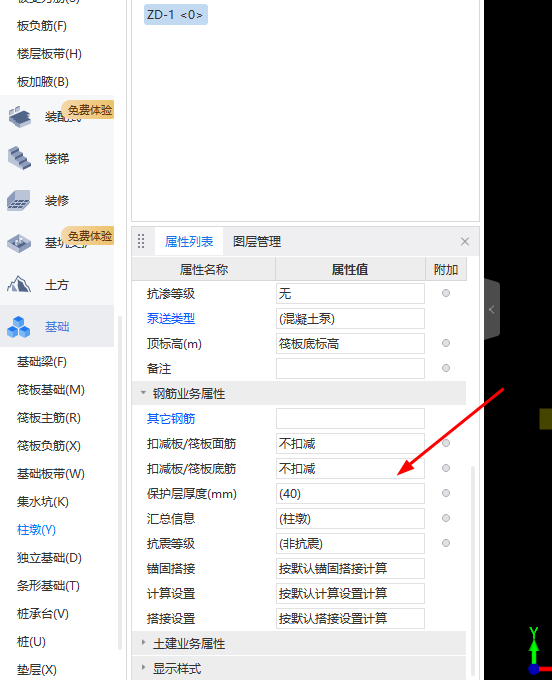Select 板加腋(B) in the sidebar
Viewport: 552px width, 680px height.
point(42,82)
